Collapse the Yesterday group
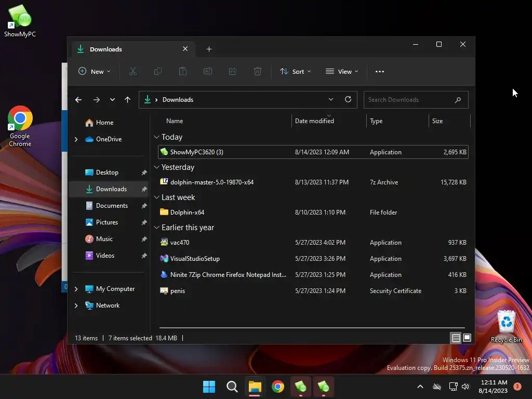This screenshot has height=399, width=532. pyautogui.click(x=156, y=167)
